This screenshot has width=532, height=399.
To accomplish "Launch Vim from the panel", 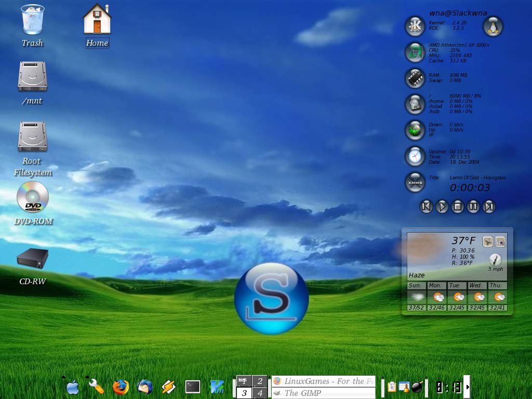I will pos(217,387).
